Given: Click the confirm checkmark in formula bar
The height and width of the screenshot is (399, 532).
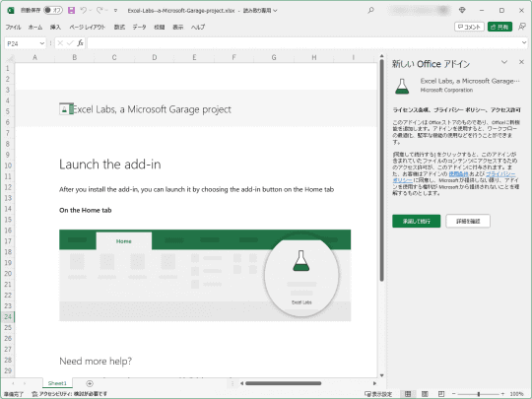Looking at the screenshot, I should tap(70, 43).
